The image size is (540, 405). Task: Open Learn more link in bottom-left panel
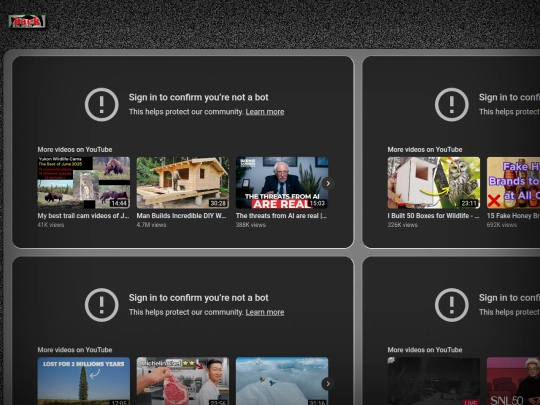[265, 312]
